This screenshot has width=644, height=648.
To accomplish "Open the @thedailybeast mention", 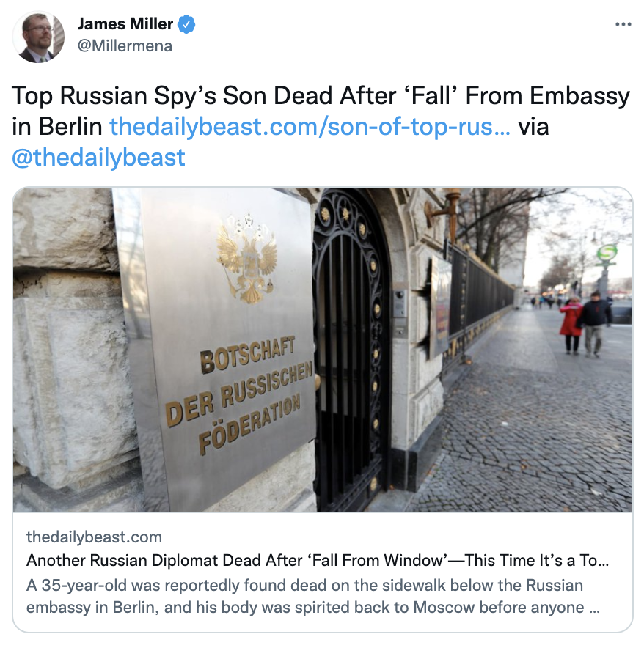I will coord(98,158).
